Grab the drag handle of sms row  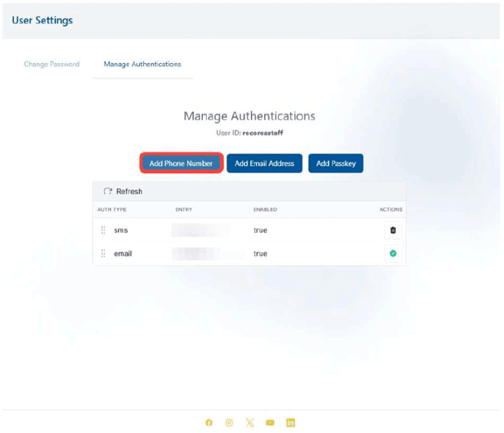click(103, 231)
